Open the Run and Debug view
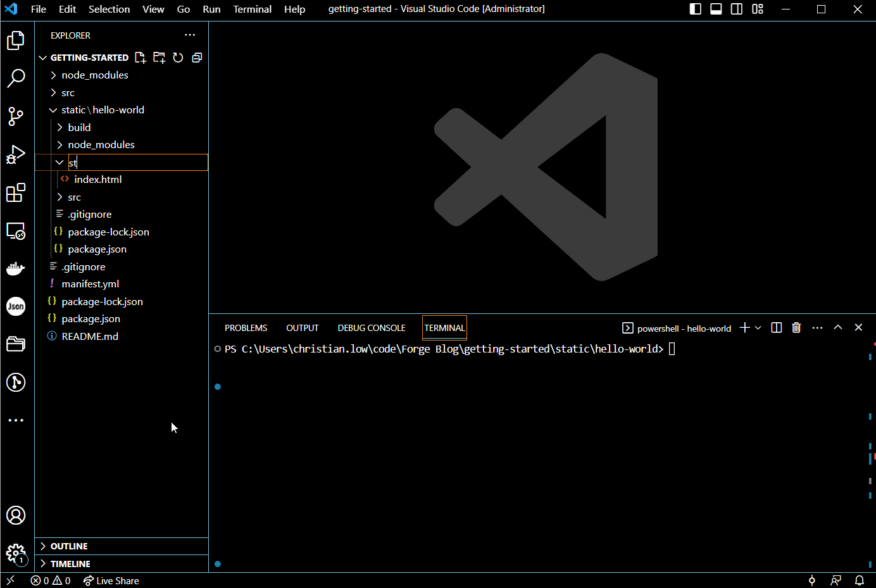 tap(16, 154)
